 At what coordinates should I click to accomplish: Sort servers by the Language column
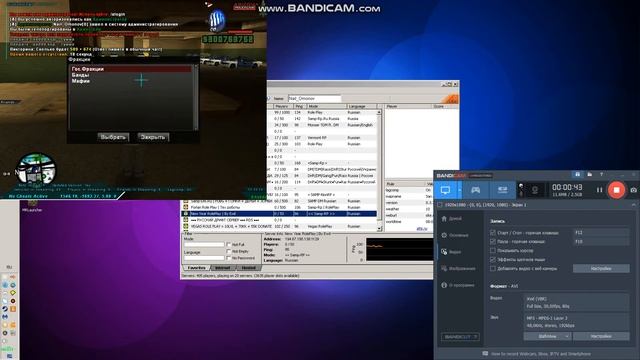pos(362,106)
